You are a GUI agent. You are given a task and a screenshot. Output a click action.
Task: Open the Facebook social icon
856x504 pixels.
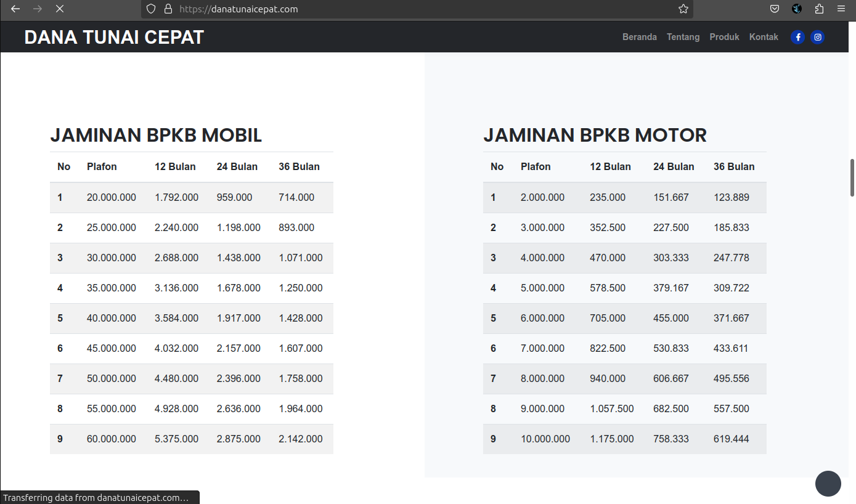click(x=797, y=37)
